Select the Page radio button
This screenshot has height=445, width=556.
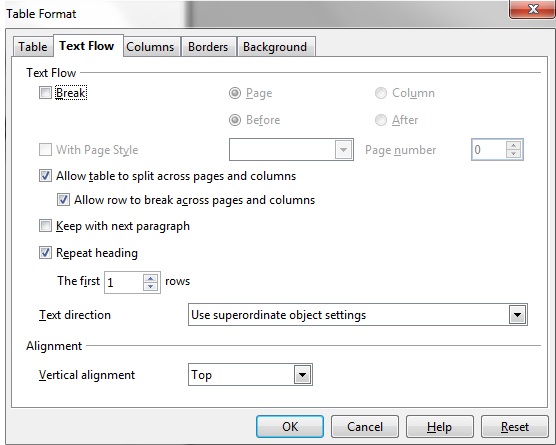[235, 93]
